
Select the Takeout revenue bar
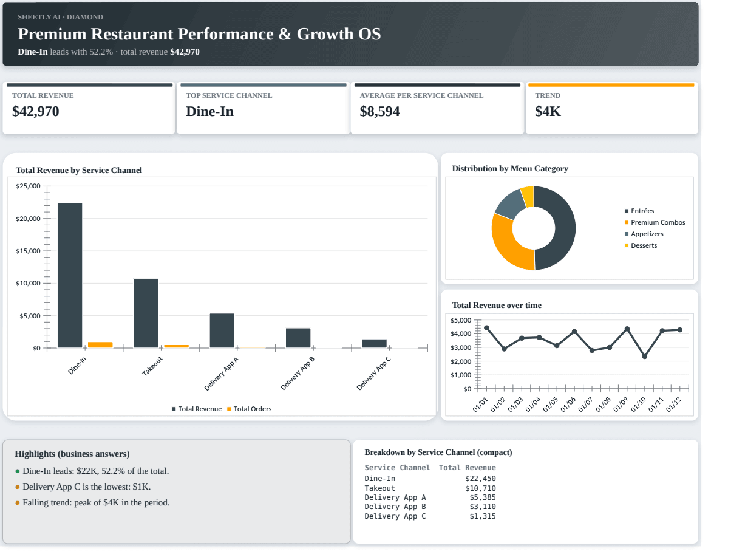point(146,313)
